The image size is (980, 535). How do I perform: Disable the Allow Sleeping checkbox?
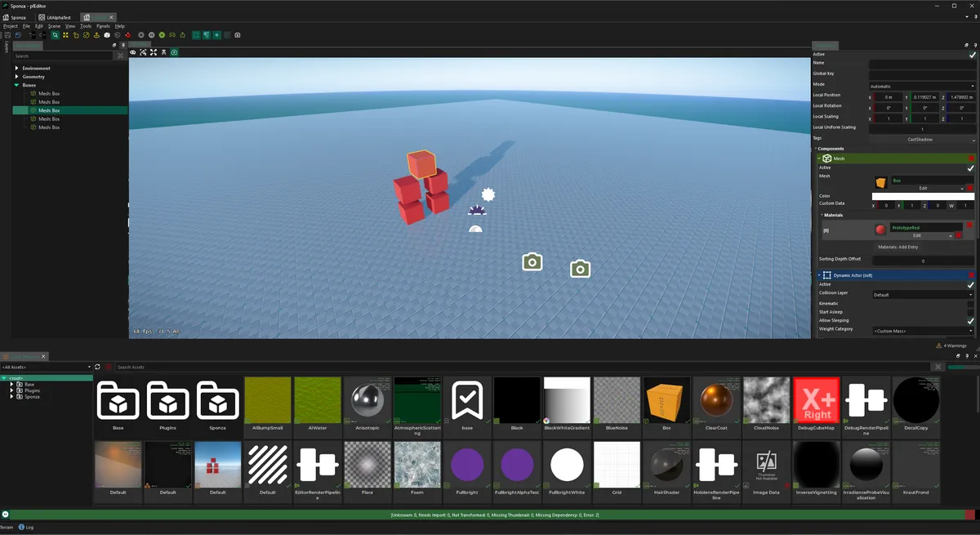[971, 321]
